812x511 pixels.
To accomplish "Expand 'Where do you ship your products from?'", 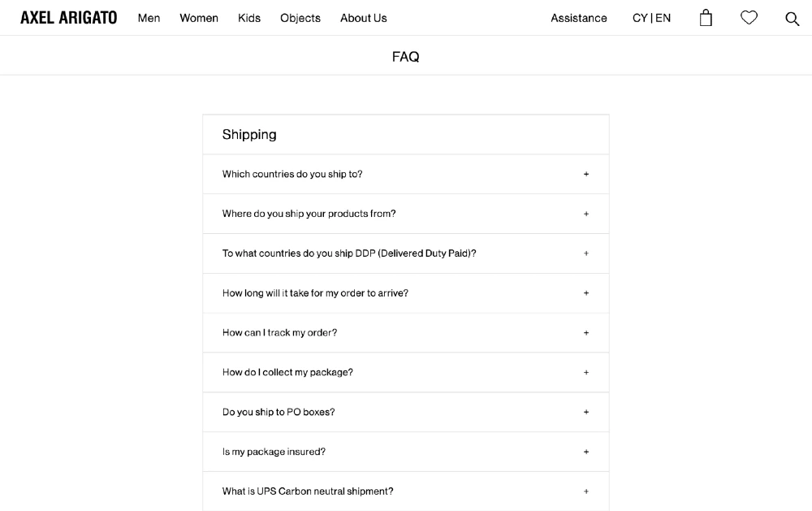I will click(309, 214).
